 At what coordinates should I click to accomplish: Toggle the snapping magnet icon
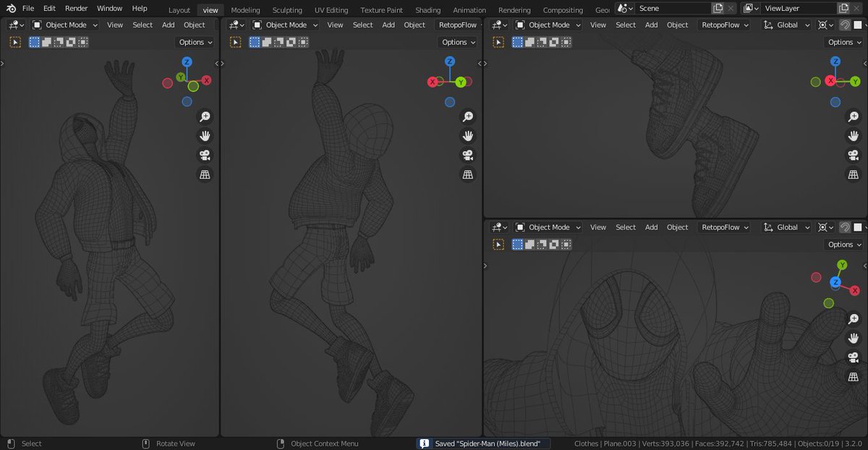click(846, 25)
